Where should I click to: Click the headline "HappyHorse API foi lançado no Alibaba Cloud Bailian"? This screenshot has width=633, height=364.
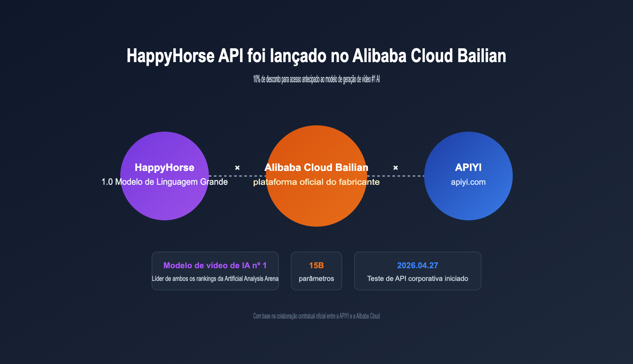tap(316, 56)
